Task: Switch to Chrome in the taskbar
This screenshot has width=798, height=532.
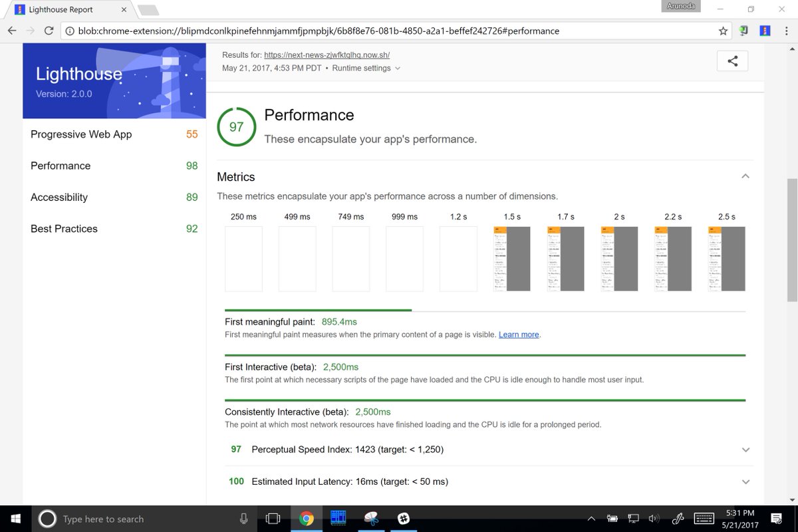Action: (x=307, y=519)
